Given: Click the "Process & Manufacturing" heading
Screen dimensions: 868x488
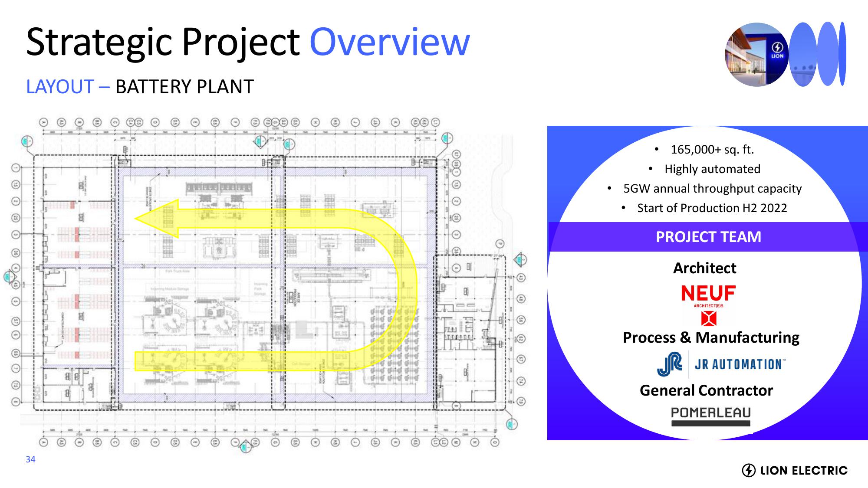Looking at the screenshot, I should (x=711, y=337).
